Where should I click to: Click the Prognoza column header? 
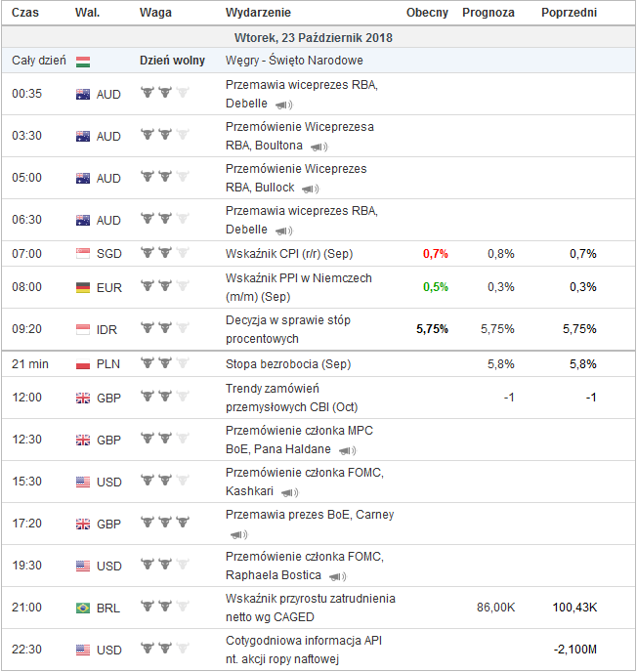(488, 13)
